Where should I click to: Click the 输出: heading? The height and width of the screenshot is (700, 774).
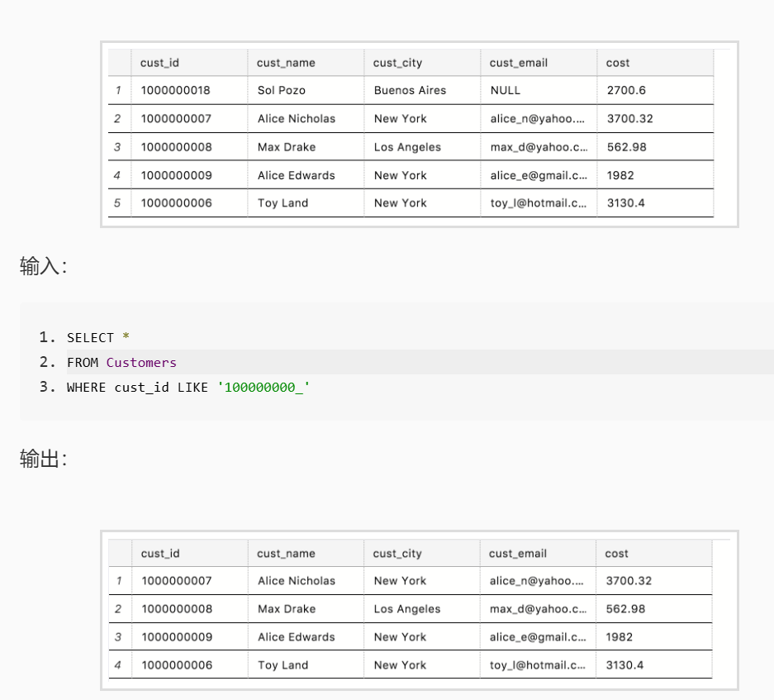pos(44,459)
